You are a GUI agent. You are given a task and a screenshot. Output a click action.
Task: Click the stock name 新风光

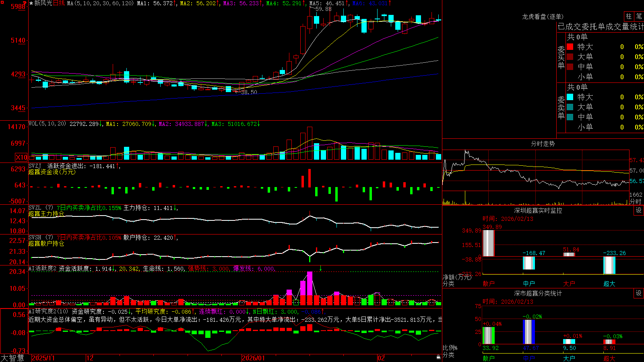[43, 3]
